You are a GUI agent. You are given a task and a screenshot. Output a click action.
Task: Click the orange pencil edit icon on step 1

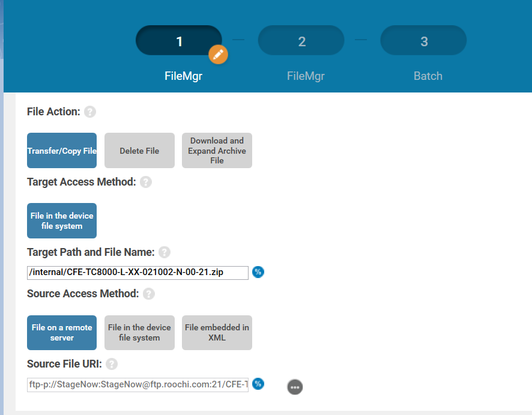pyautogui.click(x=218, y=54)
